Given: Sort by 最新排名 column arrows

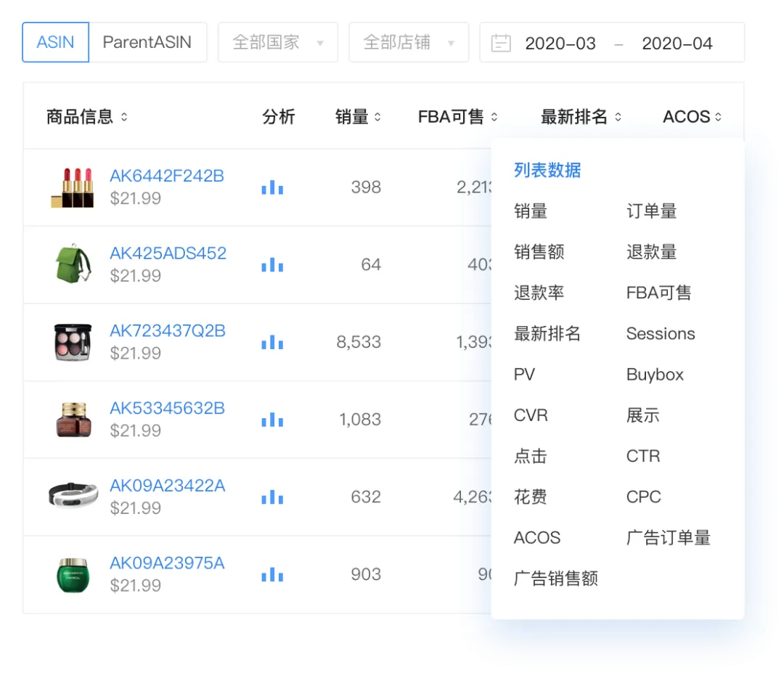Looking at the screenshot, I should point(618,117).
